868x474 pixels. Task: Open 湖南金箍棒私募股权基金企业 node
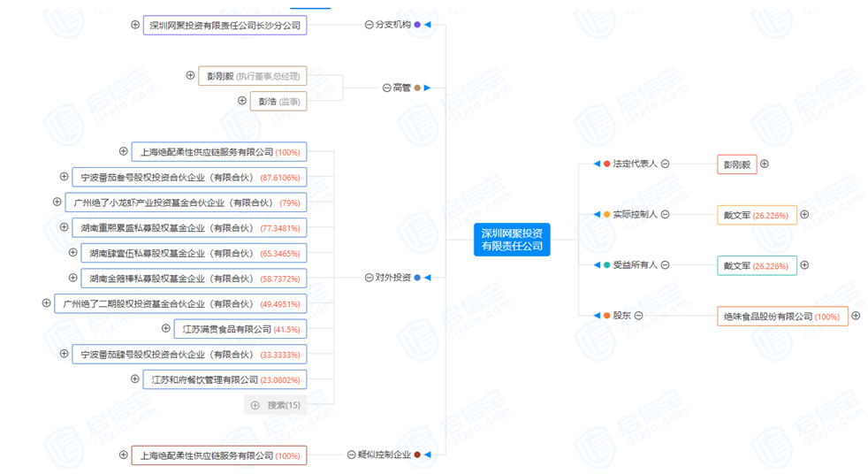pyautogui.click(x=194, y=279)
